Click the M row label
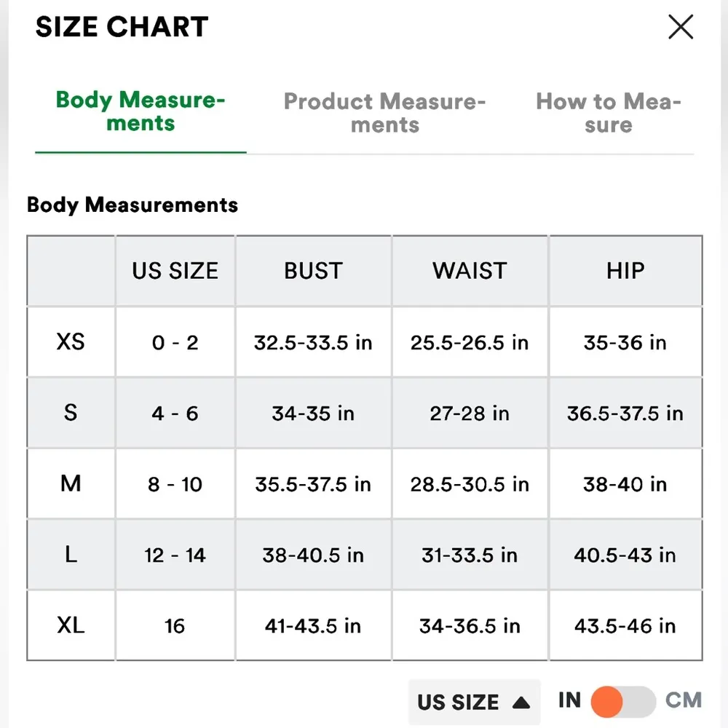Image resolution: width=728 pixels, height=728 pixels. coord(71,483)
